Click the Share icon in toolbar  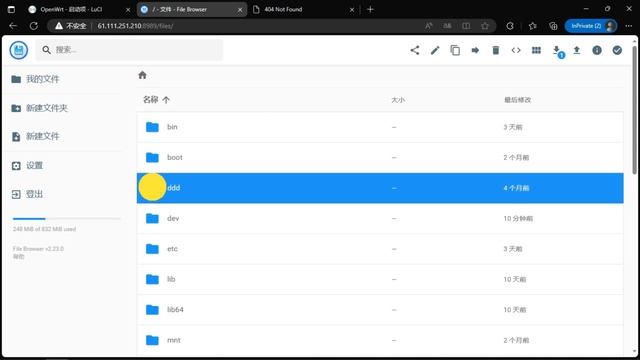[415, 50]
